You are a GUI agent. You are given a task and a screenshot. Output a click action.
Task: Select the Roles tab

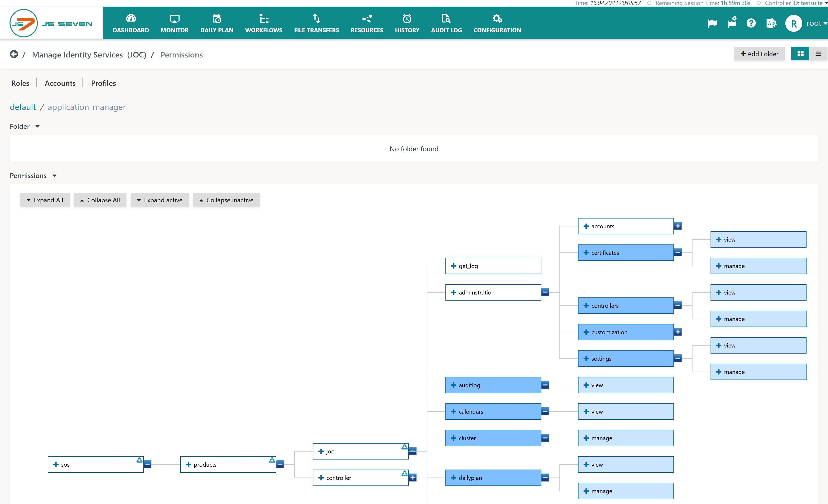[20, 83]
